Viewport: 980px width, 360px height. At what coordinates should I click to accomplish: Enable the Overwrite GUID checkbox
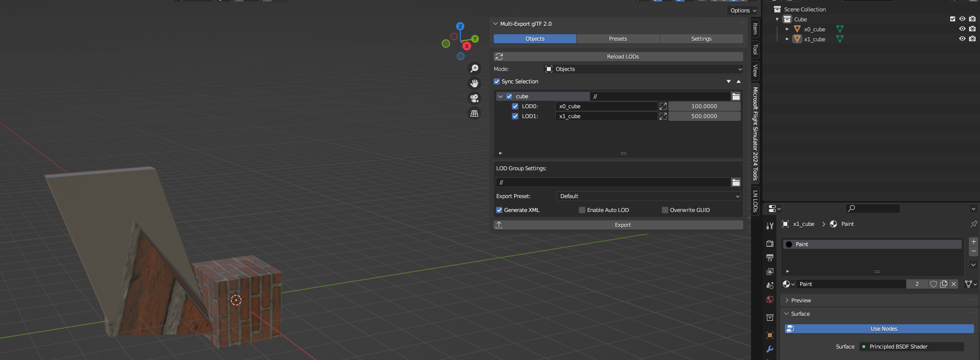tap(665, 210)
